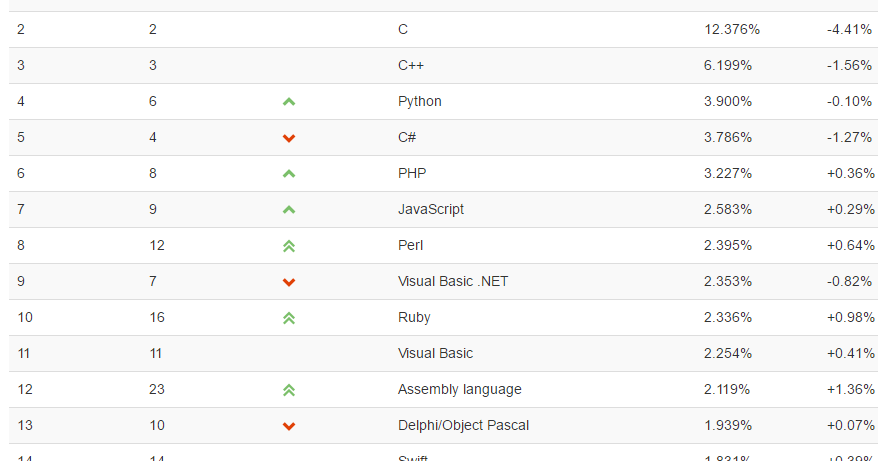Click previous rank 23 in Assembly row
The image size is (878, 461).
157,389
